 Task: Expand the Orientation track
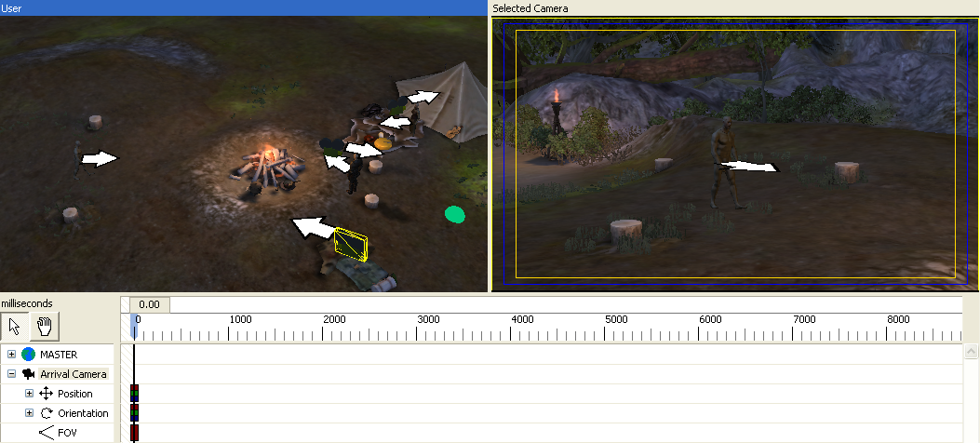click(29, 413)
